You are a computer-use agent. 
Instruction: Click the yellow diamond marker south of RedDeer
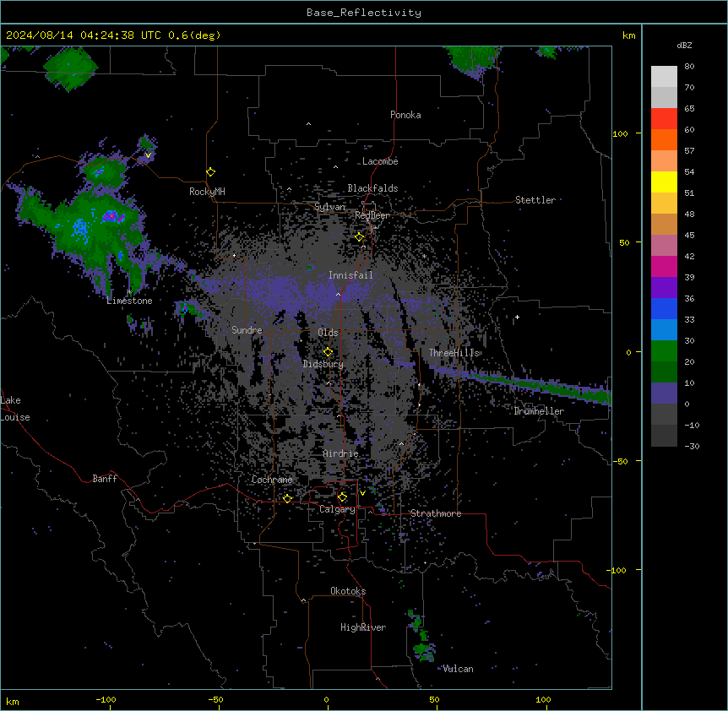pos(359,237)
